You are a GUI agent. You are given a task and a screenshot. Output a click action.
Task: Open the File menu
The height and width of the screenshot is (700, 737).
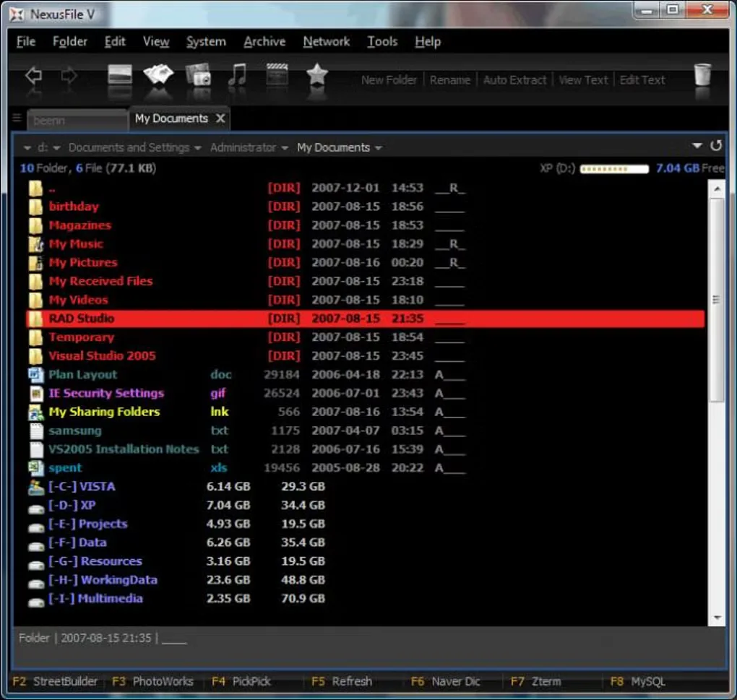click(26, 42)
